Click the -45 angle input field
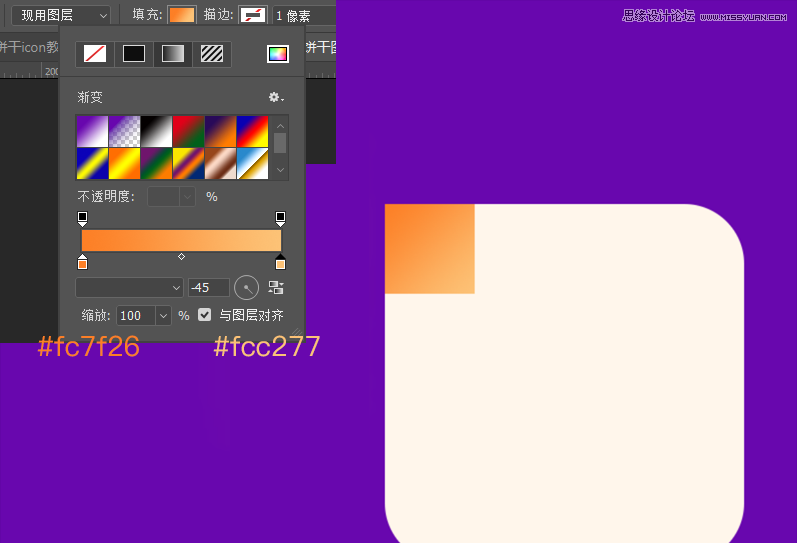Viewport: 797px width, 543px height. [208, 288]
